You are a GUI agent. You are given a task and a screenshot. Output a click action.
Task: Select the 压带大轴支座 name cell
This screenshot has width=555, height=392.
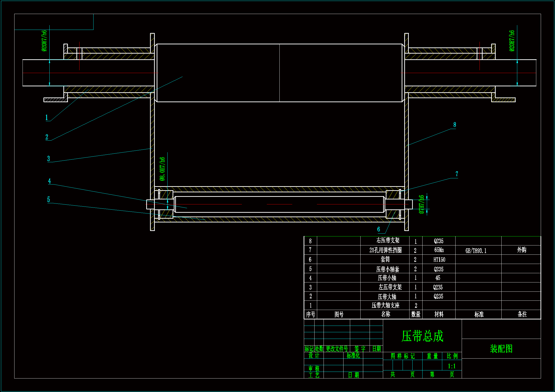click(385, 305)
